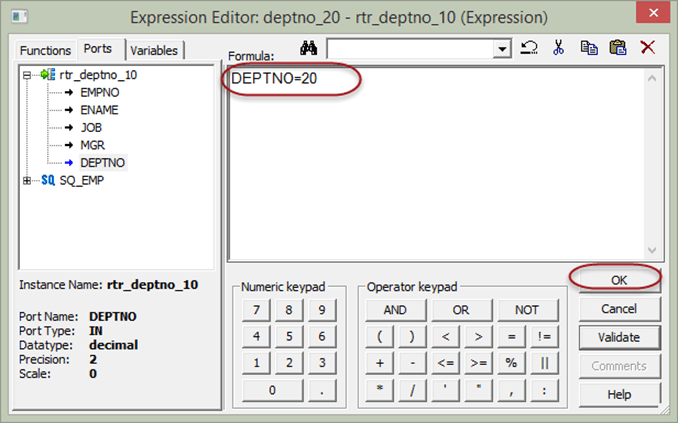Click the colon operator button

point(544,390)
